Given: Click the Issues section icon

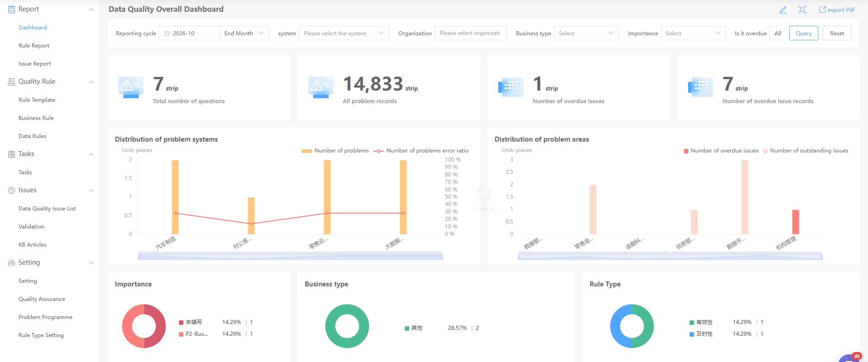Looking at the screenshot, I should coord(11,190).
